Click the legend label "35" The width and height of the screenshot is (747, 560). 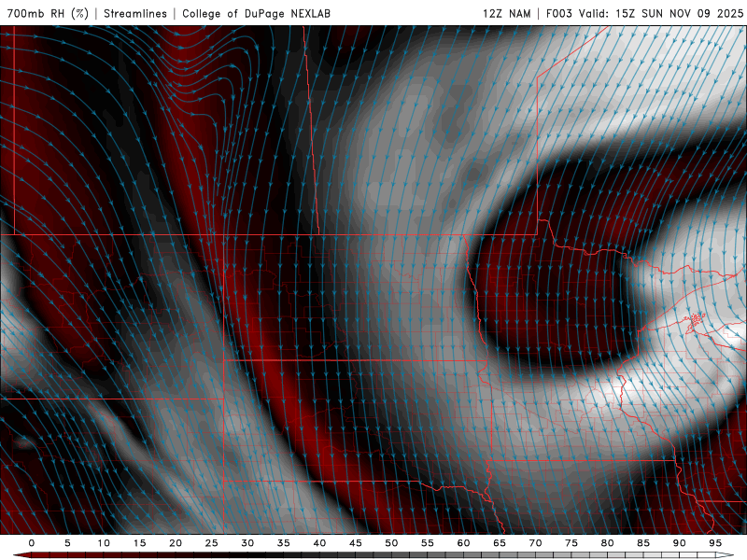tap(283, 543)
